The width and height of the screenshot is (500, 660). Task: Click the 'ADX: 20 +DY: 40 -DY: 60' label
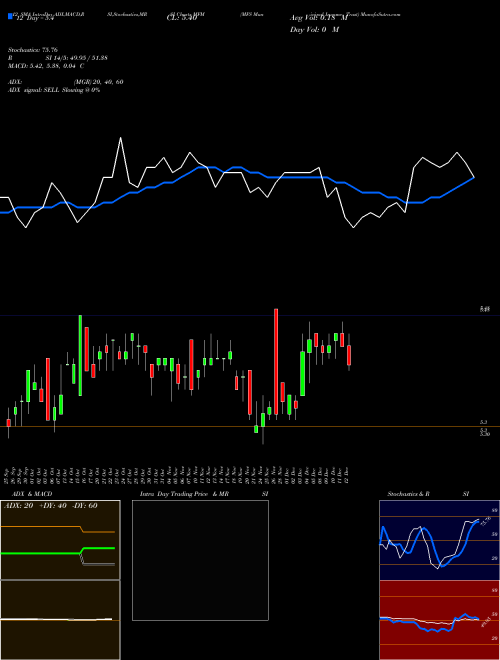(x=51, y=506)
